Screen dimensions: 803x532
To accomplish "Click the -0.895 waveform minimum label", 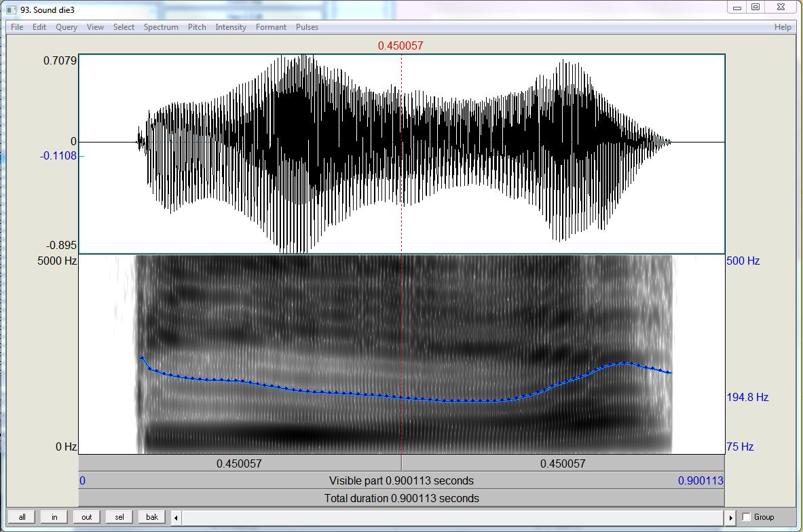I will click(62, 245).
